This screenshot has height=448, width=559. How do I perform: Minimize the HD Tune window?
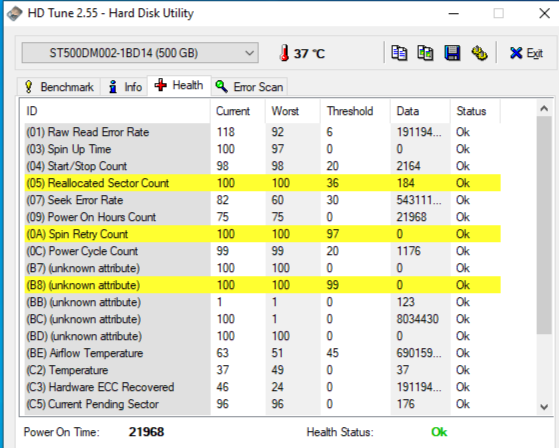(453, 14)
